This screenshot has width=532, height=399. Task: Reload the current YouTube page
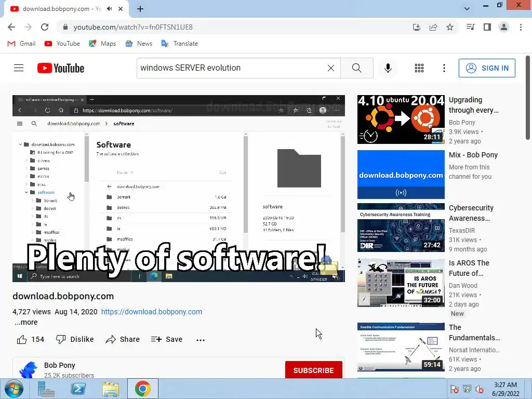(x=45, y=27)
